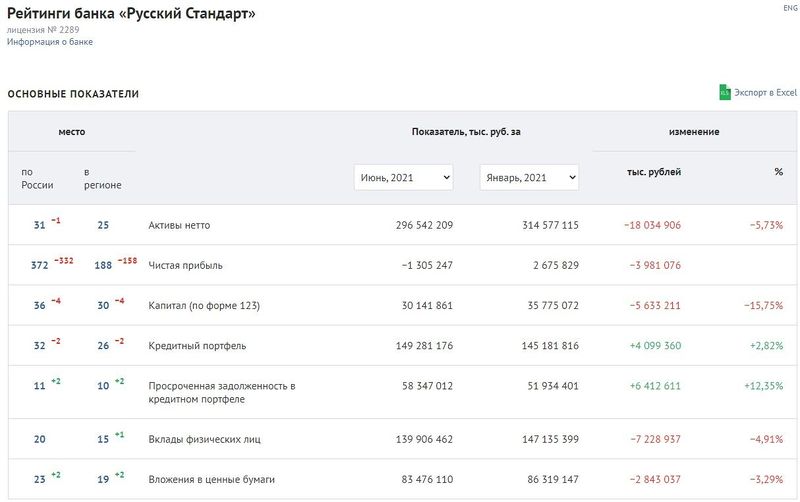
Task: Click the Январь, 2021 dropdown arrow
Action: click(x=572, y=178)
